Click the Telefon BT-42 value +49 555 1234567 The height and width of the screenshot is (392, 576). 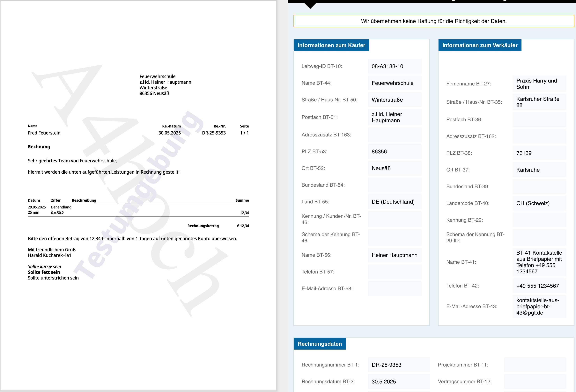(x=539, y=286)
